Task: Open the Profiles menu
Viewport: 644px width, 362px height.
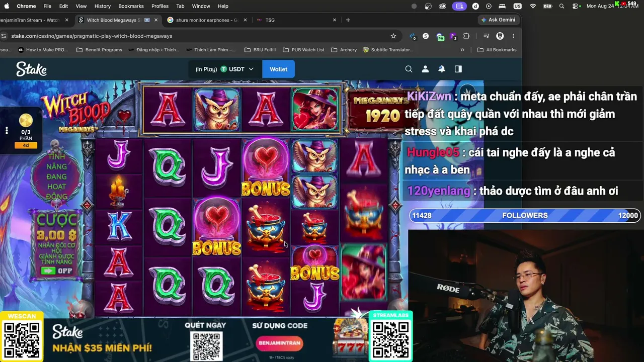Action: click(x=160, y=6)
